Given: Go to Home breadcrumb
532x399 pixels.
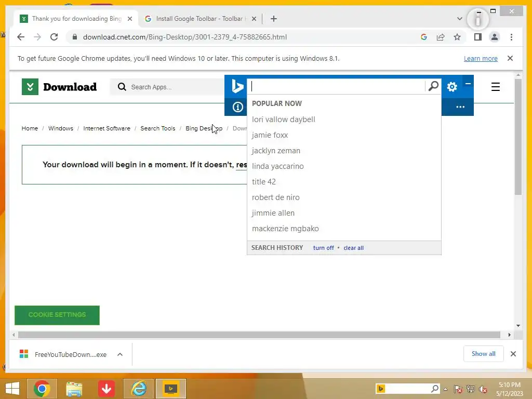Looking at the screenshot, I should [30, 128].
